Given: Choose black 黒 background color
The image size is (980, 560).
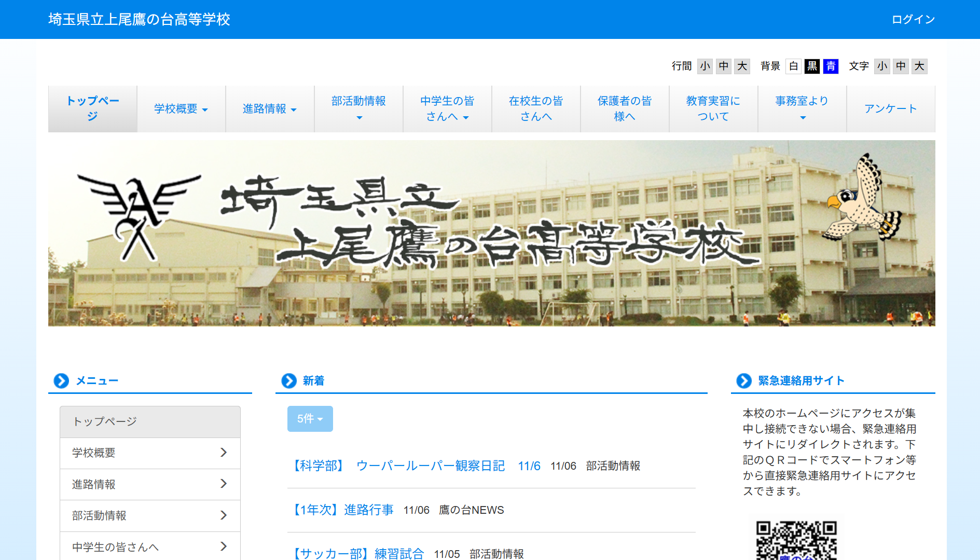Looking at the screenshot, I should click(812, 66).
